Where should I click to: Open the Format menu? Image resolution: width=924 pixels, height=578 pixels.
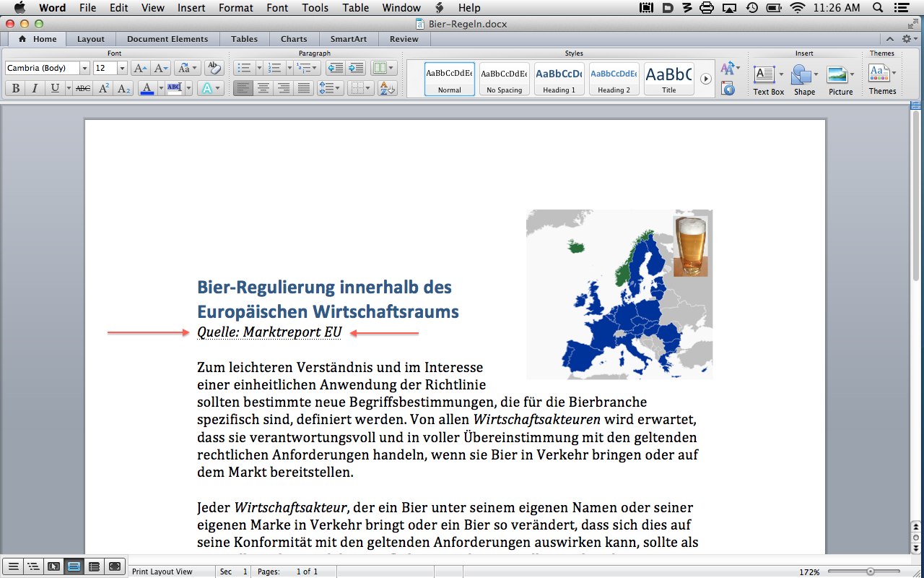tap(236, 8)
